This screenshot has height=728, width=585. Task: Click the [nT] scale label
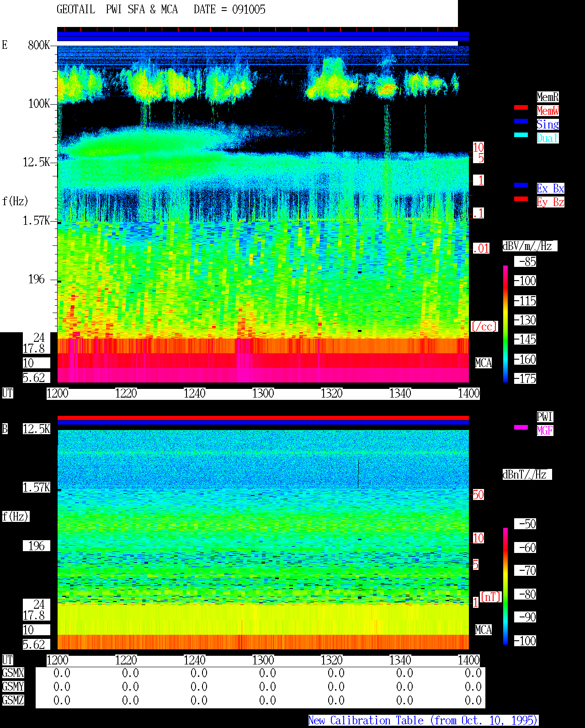click(x=491, y=597)
